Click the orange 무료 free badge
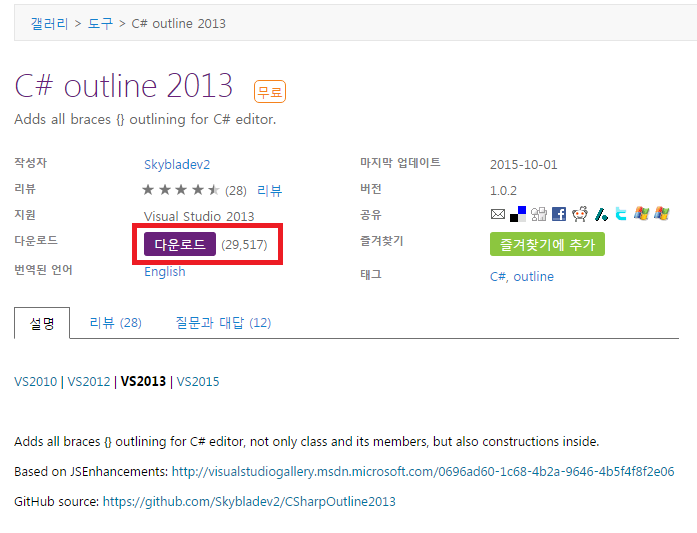The height and width of the screenshot is (533, 697). click(270, 92)
